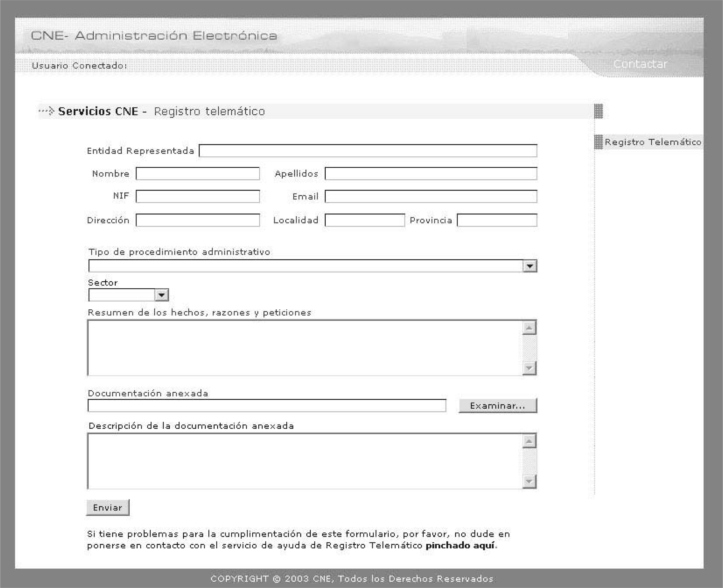Click the Entidad Representada input field
This screenshot has width=723, height=588.
point(368,151)
